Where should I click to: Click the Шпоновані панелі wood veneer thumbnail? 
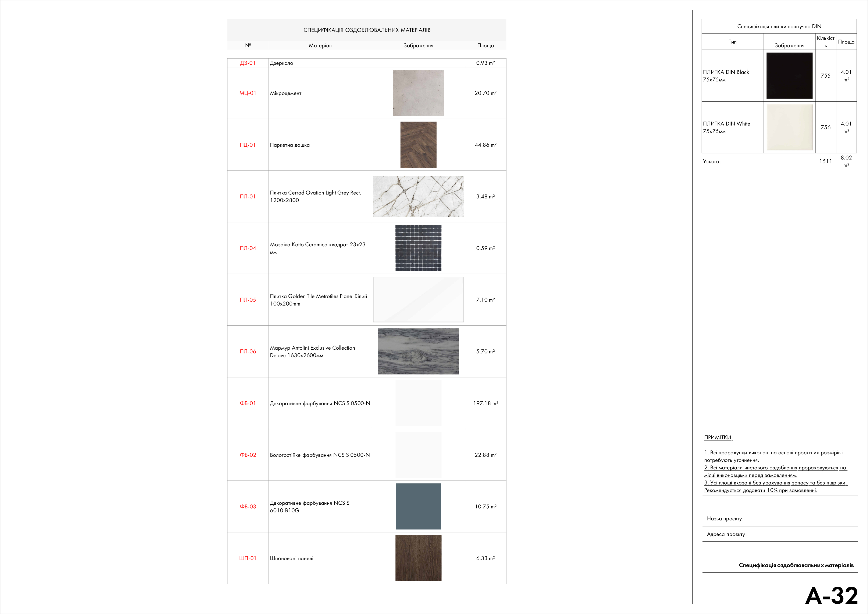pyautogui.click(x=418, y=558)
